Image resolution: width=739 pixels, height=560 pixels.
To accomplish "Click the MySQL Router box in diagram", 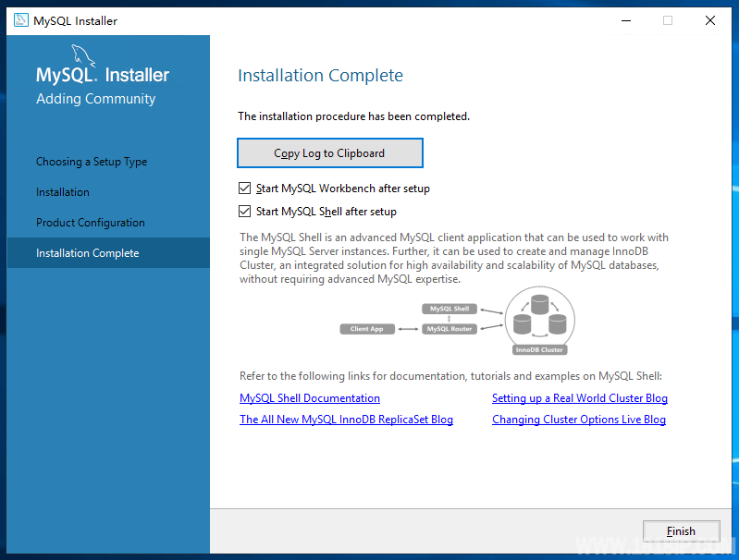I will (450, 329).
